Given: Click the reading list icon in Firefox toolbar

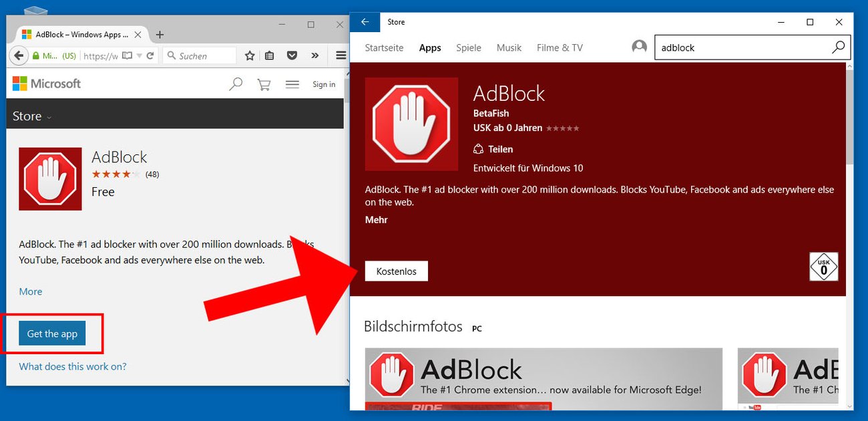Looking at the screenshot, I should pos(269,55).
